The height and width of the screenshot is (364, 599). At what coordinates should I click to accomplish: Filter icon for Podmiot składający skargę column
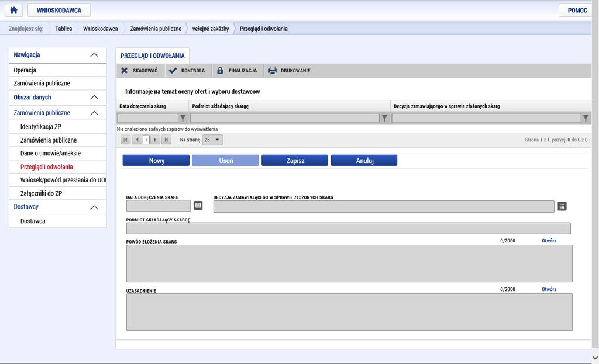click(385, 118)
